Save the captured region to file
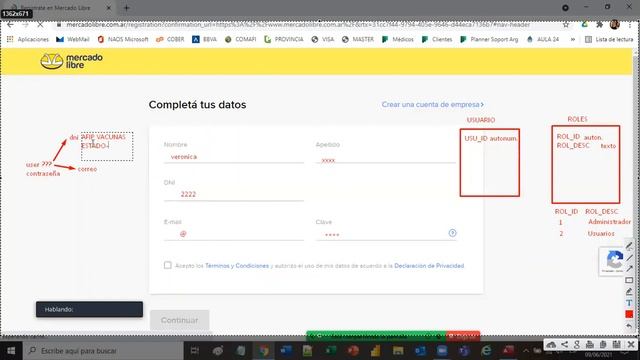 616,345
